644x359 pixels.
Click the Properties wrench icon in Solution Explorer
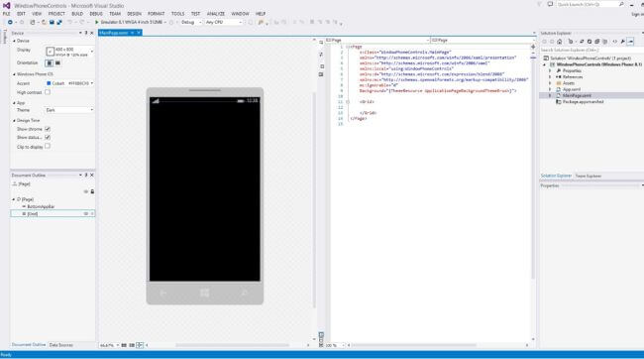click(622, 42)
